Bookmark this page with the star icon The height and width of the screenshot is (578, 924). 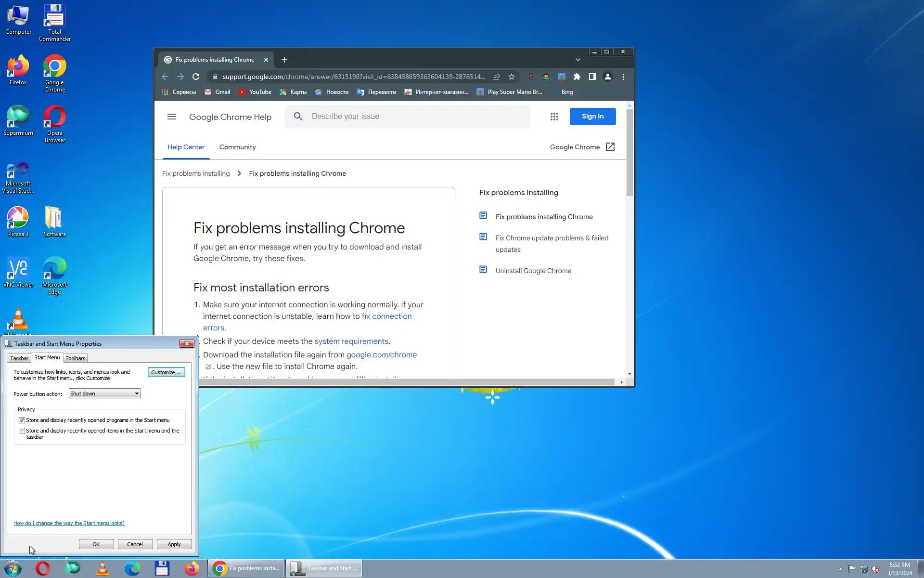(512, 77)
